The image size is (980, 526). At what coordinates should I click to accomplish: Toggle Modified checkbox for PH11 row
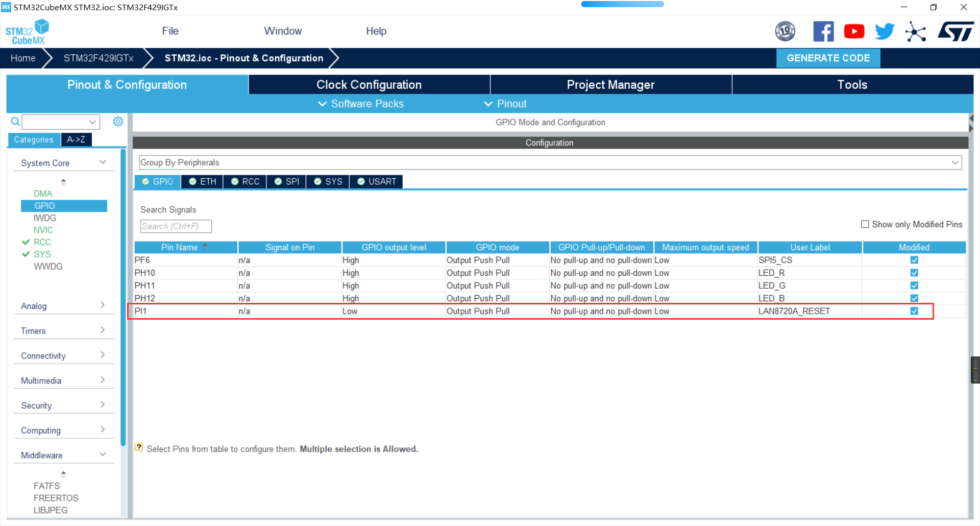click(914, 285)
